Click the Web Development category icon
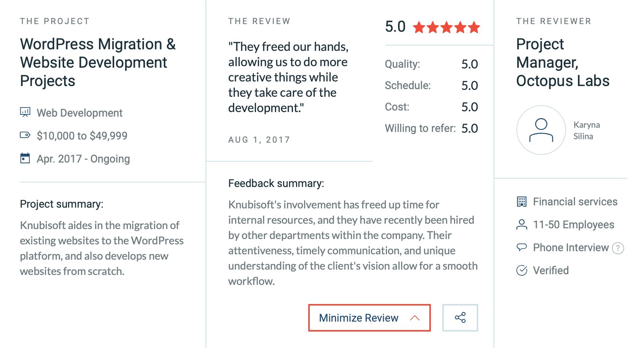The image size is (644, 348). click(25, 112)
